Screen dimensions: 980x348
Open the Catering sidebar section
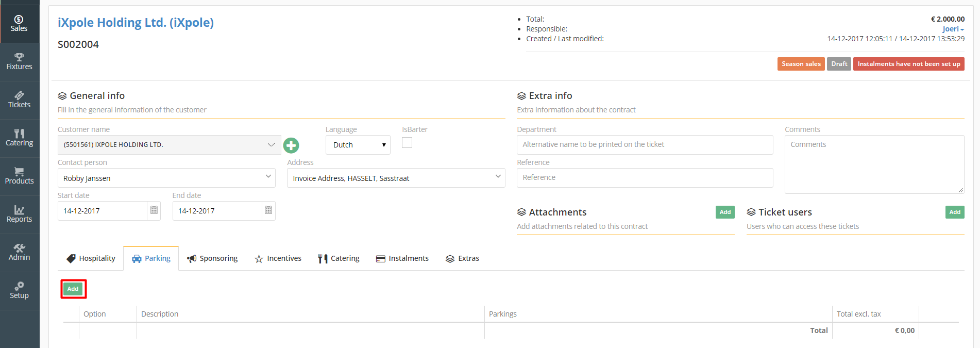19,138
